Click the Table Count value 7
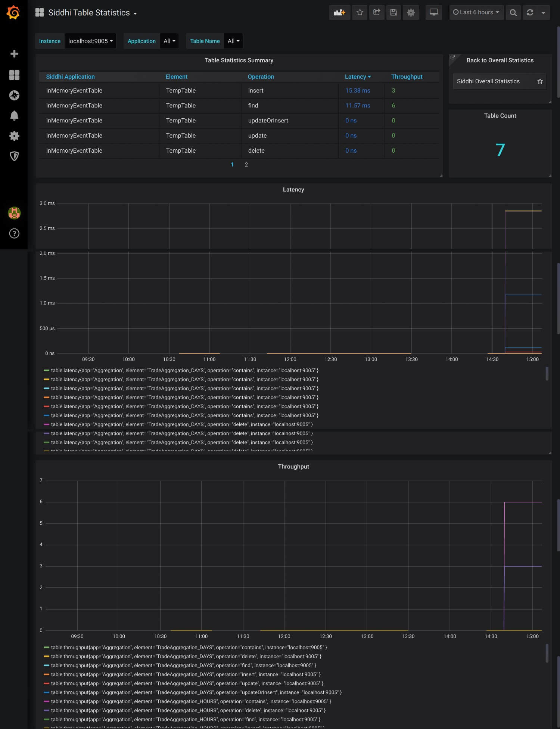The width and height of the screenshot is (560, 729). point(500,150)
